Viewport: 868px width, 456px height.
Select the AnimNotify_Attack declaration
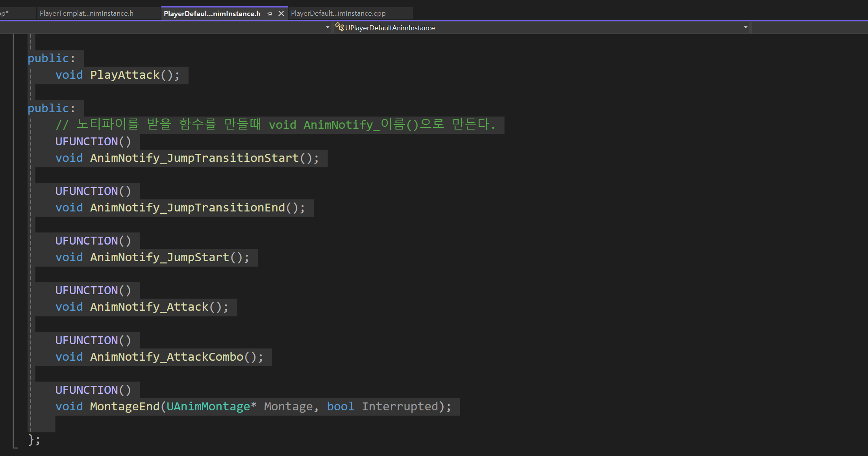coord(149,307)
